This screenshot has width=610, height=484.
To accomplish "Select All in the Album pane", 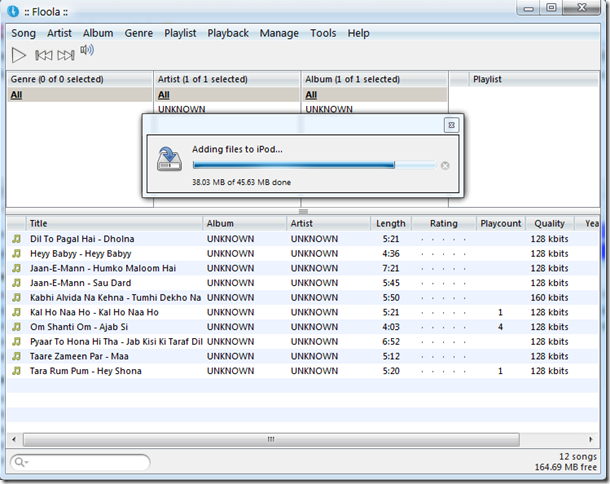I will point(375,95).
